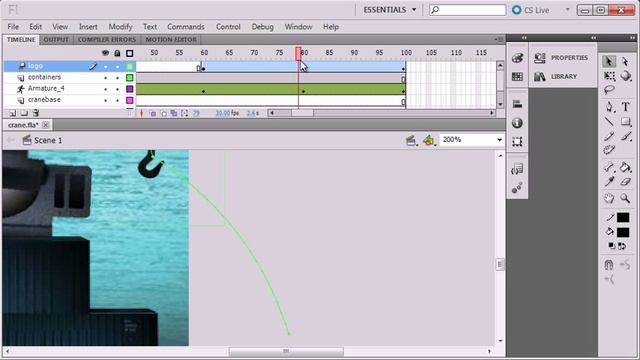Select the Rectangle tool
640x360 pixels.
(x=625, y=121)
